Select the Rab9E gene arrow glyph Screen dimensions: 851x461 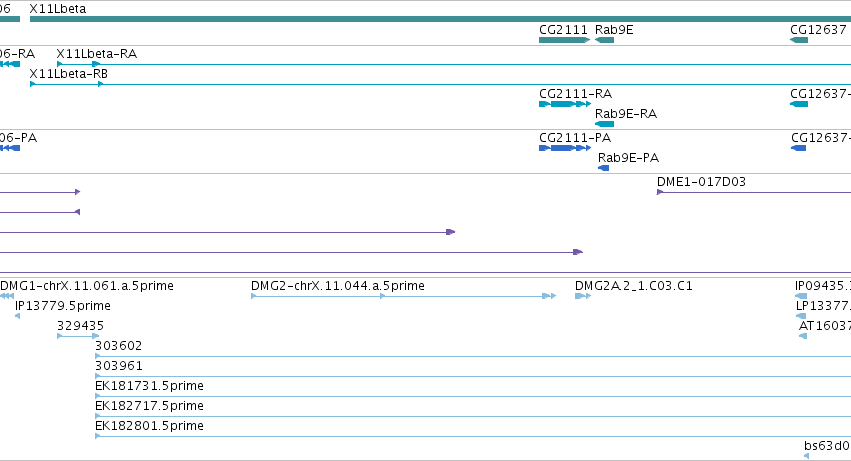tap(605, 40)
